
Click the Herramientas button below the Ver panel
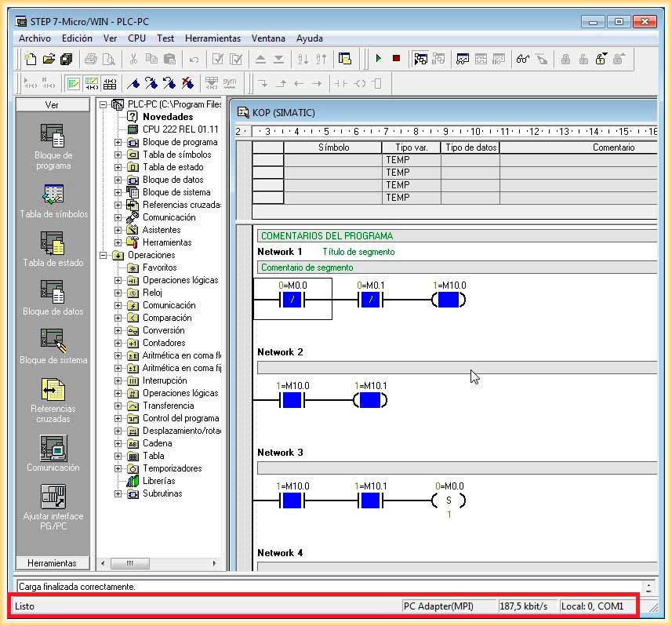(52, 563)
